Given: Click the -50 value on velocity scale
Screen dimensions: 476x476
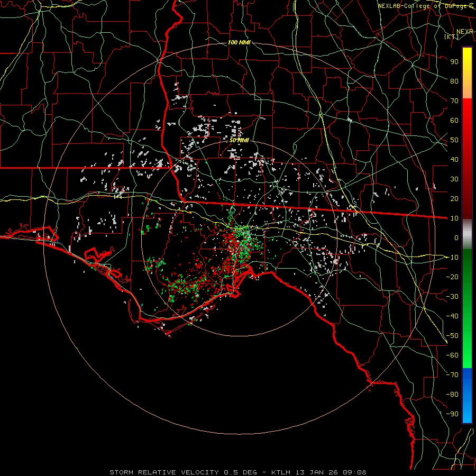Looking at the screenshot, I should tap(452, 336).
